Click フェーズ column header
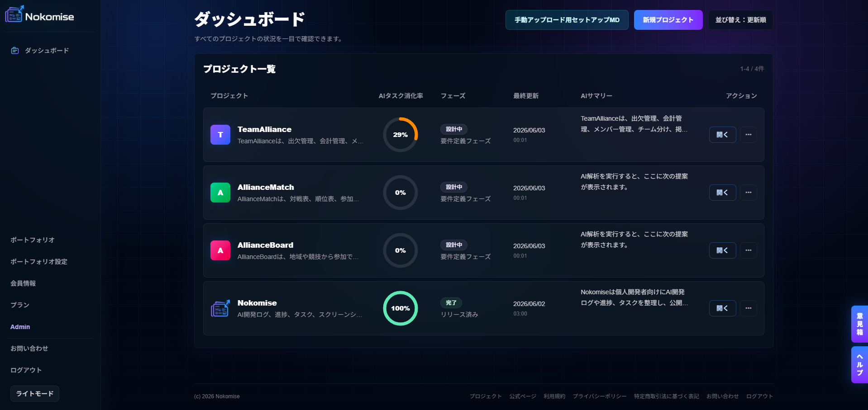868x410 pixels. 453,96
